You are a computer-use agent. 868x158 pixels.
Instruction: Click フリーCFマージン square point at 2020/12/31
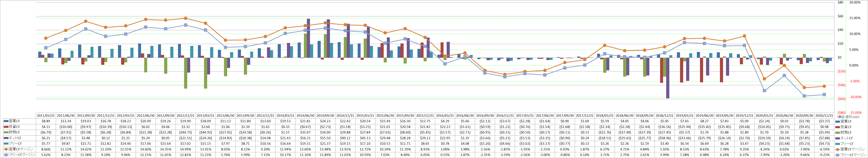[825, 94]
